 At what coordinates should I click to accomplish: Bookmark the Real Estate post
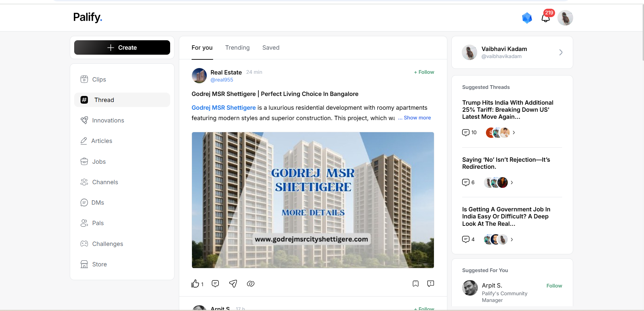pyautogui.click(x=415, y=284)
